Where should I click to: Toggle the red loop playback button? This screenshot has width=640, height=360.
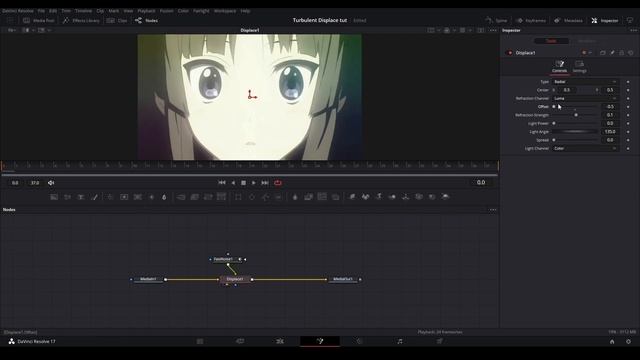click(278, 183)
